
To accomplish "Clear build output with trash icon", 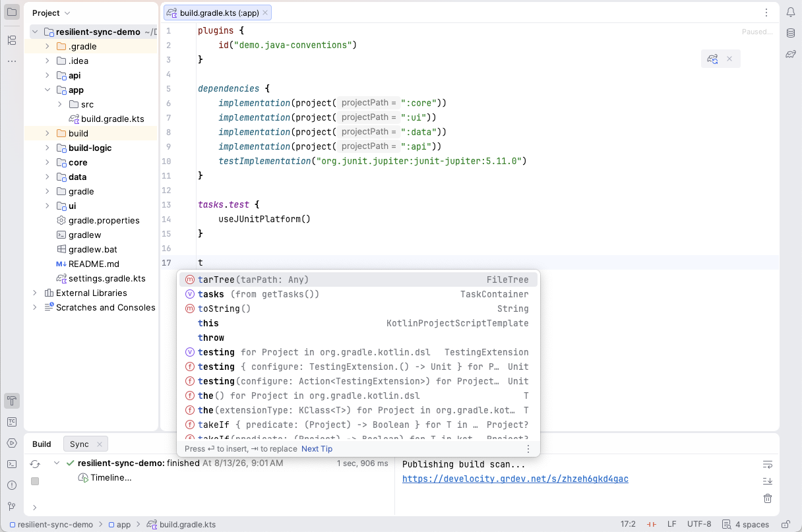I will pyautogui.click(x=768, y=498).
